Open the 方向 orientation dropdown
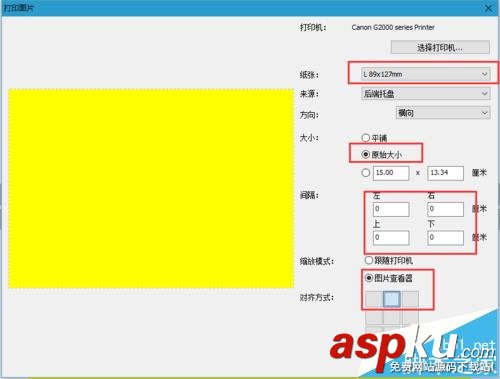 [443, 113]
